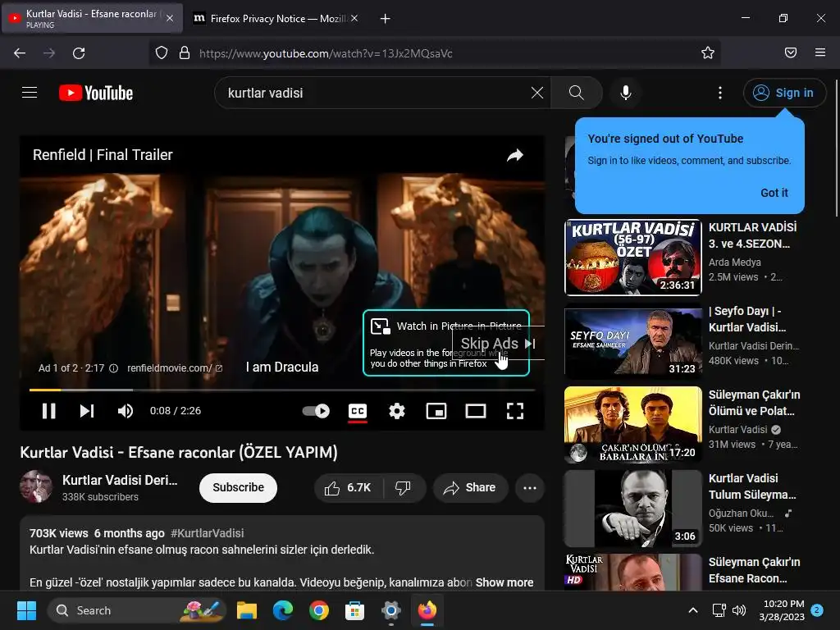The width and height of the screenshot is (840, 630).
Task: Clear the search box with the X
Action: coord(536,93)
